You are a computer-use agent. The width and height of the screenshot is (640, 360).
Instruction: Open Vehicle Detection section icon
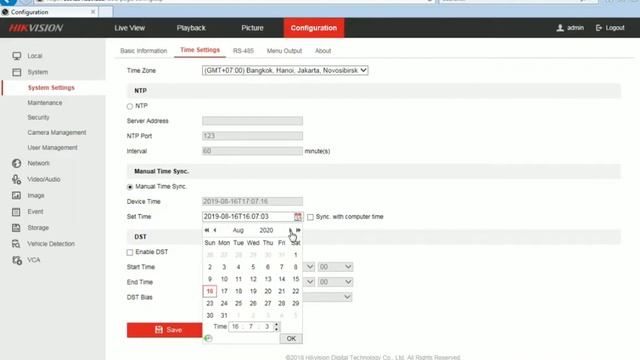point(17,244)
